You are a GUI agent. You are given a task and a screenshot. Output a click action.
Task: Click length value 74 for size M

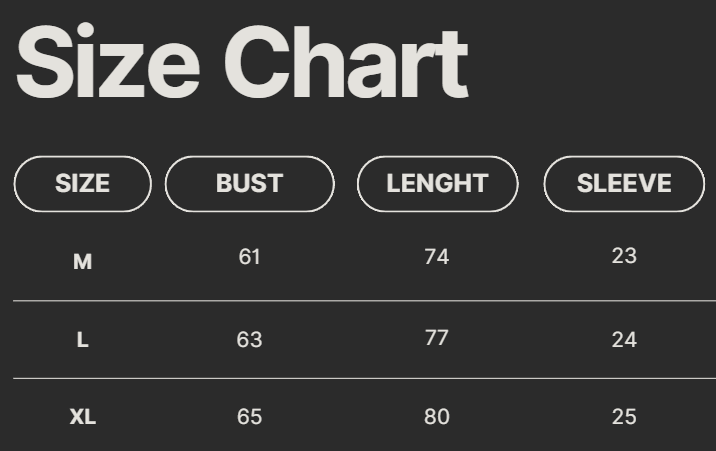(x=437, y=257)
